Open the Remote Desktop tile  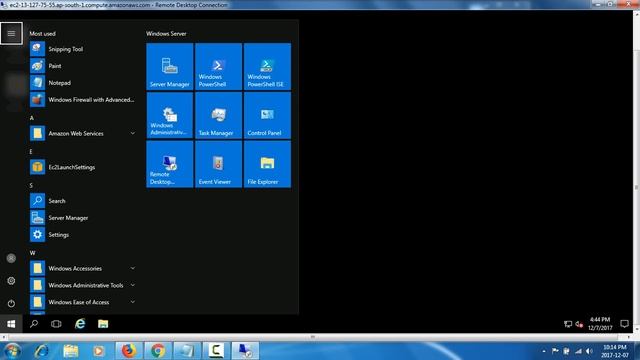click(170, 164)
